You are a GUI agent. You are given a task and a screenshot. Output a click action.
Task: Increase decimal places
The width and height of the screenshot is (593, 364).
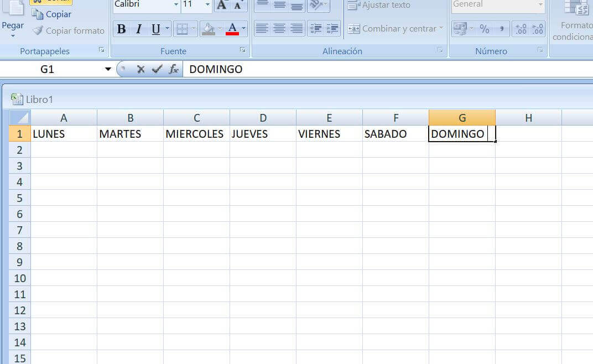[x=521, y=29]
